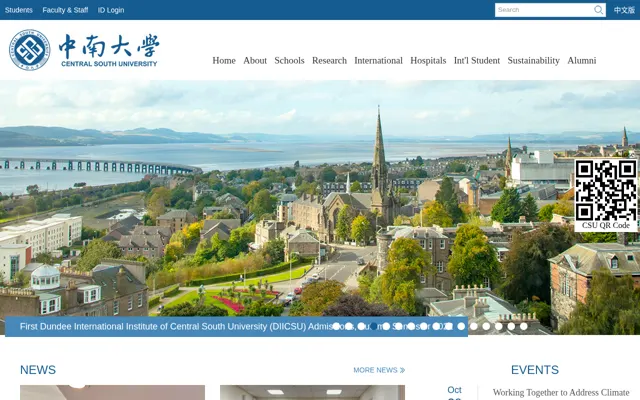This screenshot has width=640, height=400.
Task: Click the CSU QR Code caption text
Action: click(x=606, y=225)
